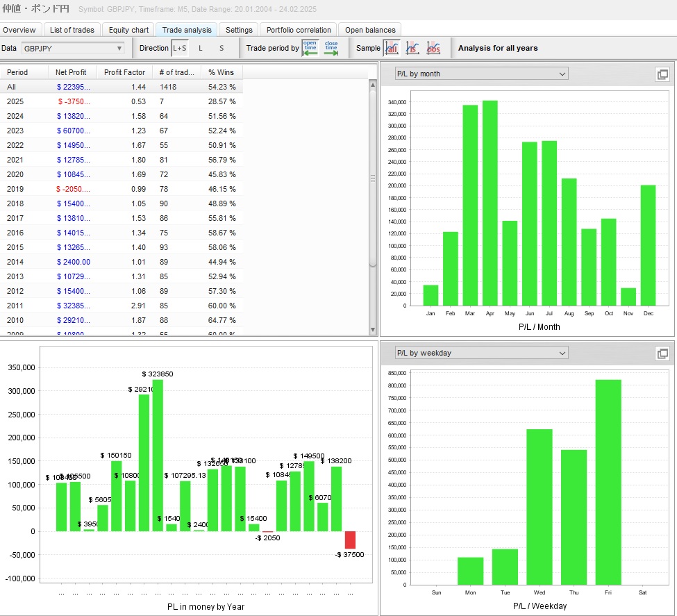Sort table by Profit Factor column header

coord(124,72)
